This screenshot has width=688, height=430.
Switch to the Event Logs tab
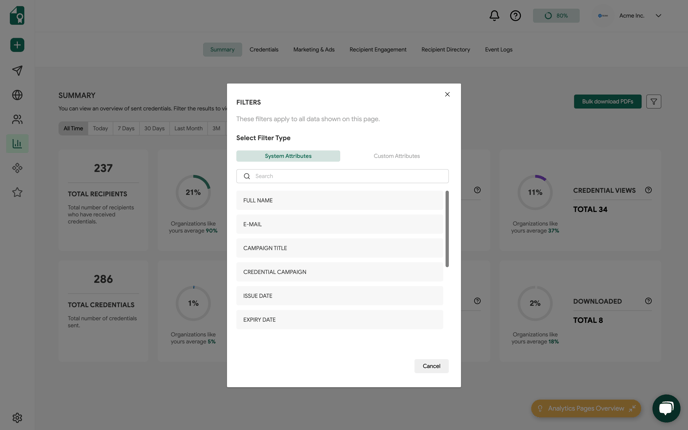point(498,50)
